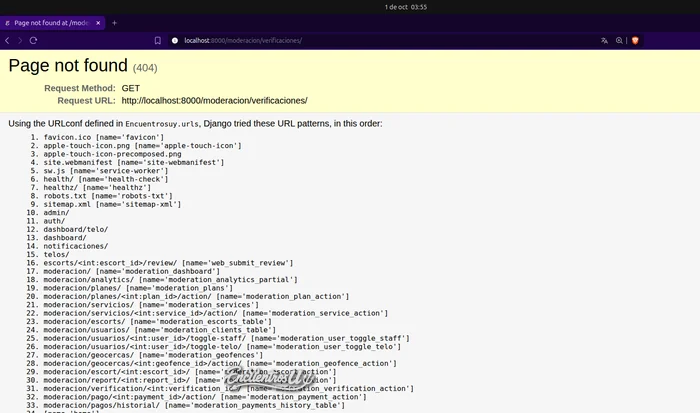The width and height of the screenshot is (700, 413).
Task: Click the 'moderacion/escort/<int:escort_id>/' row
Action: (190, 372)
